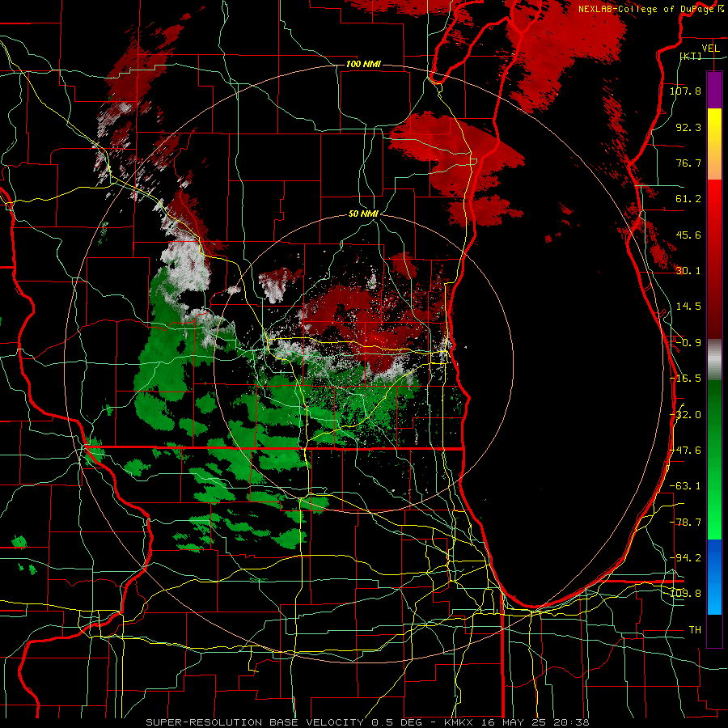728x728 pixels.
Task: Select the -16.5 velocity scale value
Action: (685, 379)
